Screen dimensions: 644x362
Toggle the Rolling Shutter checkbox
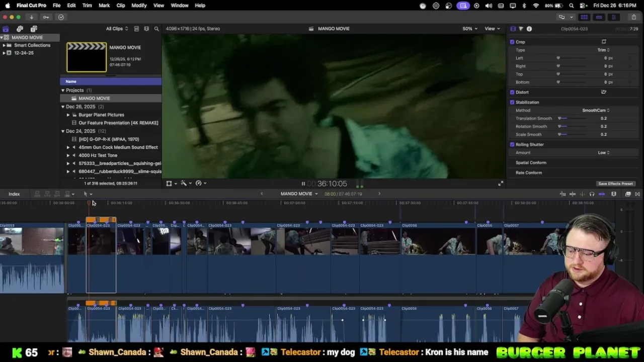pyautogui.click(x=512, y=144)
